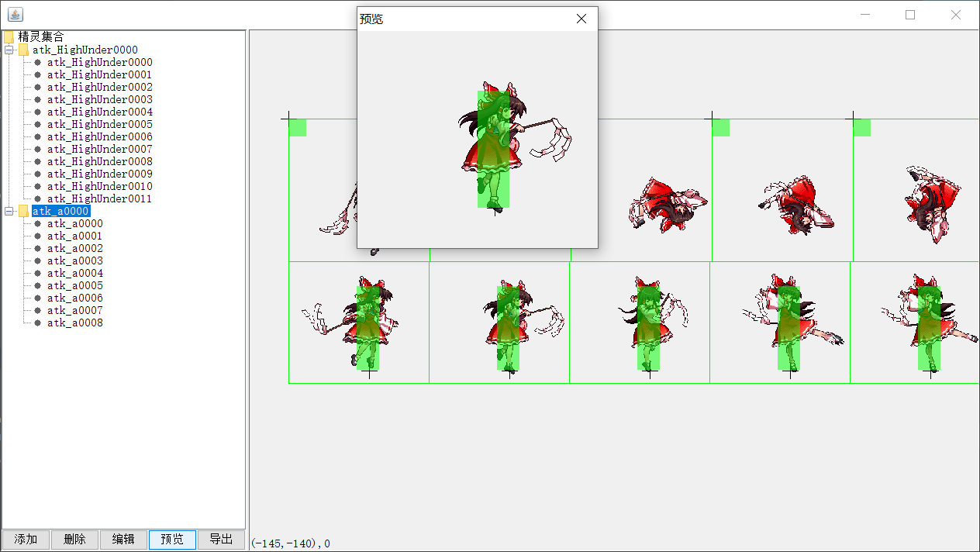Select frame atk_a0002

pos(74,248)
